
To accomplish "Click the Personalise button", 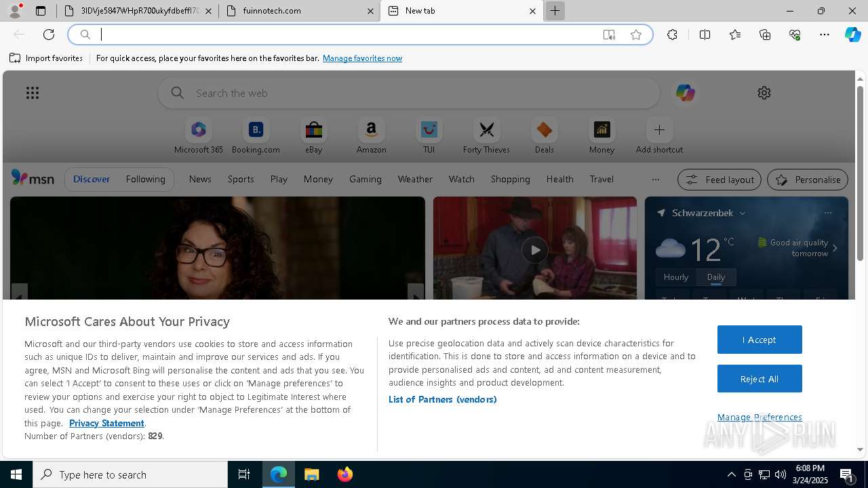I will [807, 180].
